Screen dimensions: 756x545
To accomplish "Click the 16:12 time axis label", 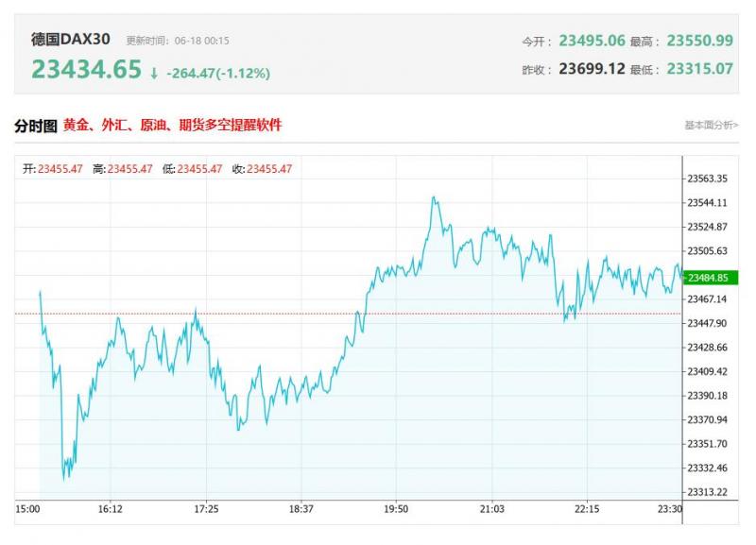I will point(111,509).
